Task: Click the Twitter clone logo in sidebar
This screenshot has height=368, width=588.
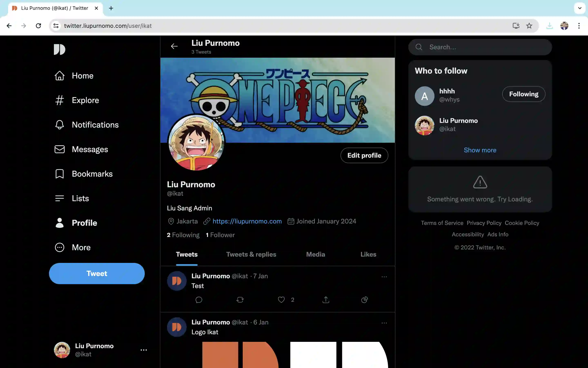Action: coord(60,49)
